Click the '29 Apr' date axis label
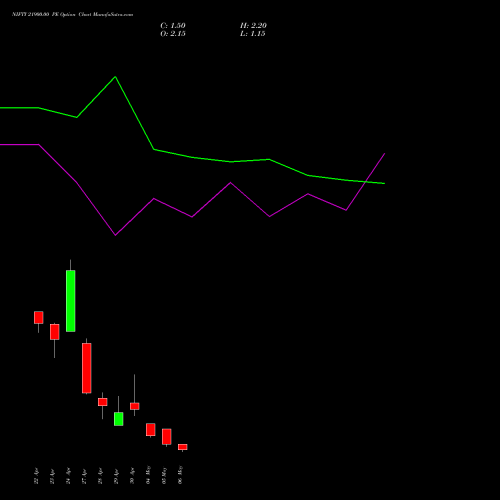Screen dimensions: 500x500 (117, 476)
